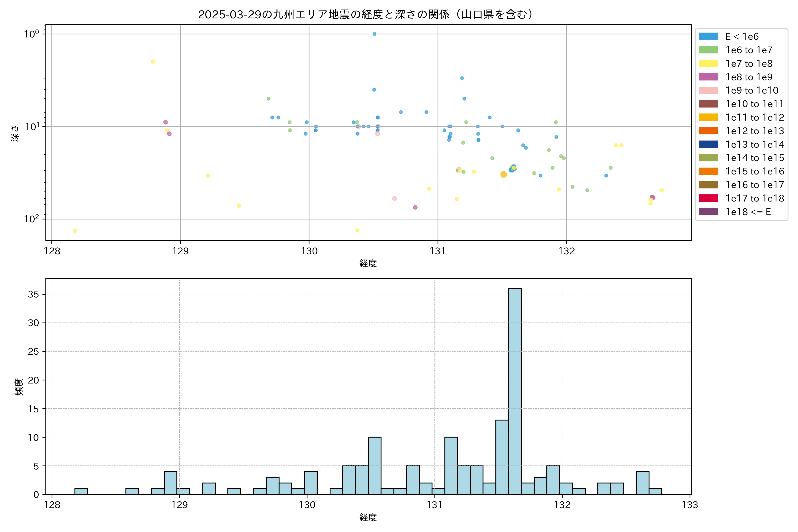Click the blue E < 1e6 legend swatch
The height and width of the screenshot is (532, 798).
pyautogui.click(x=708, y=37)
